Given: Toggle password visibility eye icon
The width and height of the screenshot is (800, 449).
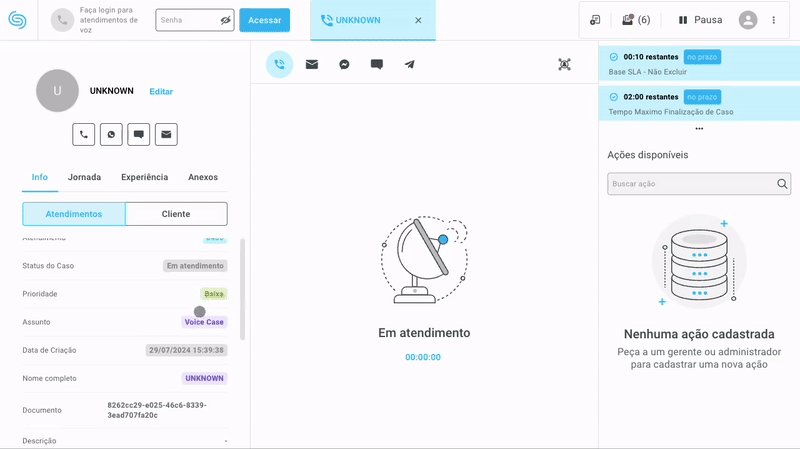Looking at the screenshot, I should pos(225,20).
